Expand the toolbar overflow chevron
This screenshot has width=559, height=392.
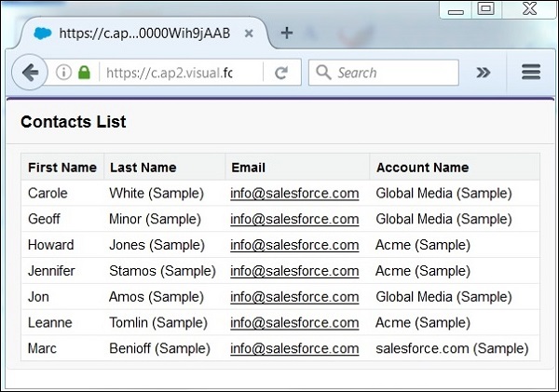pos(483,73)
